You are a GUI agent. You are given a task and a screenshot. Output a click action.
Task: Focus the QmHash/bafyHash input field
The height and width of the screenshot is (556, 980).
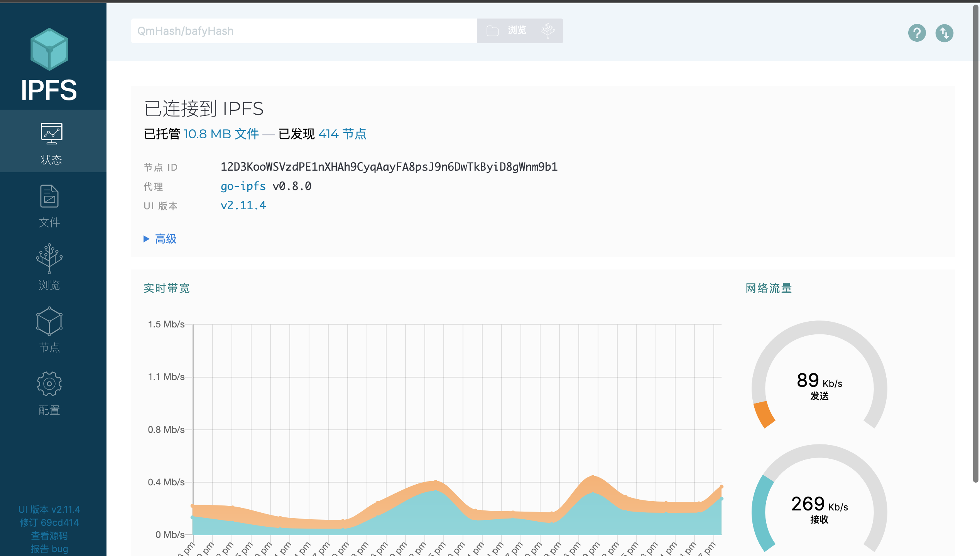[304, 31]
